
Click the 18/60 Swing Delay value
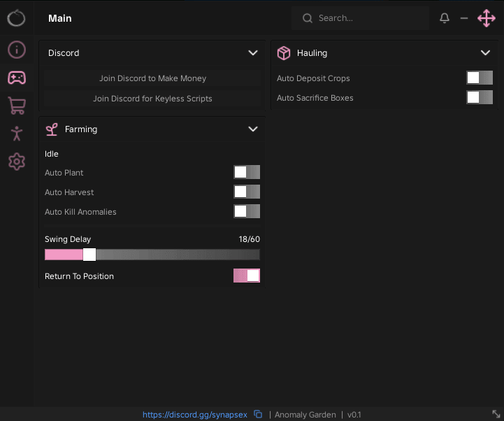pos(249,239)
